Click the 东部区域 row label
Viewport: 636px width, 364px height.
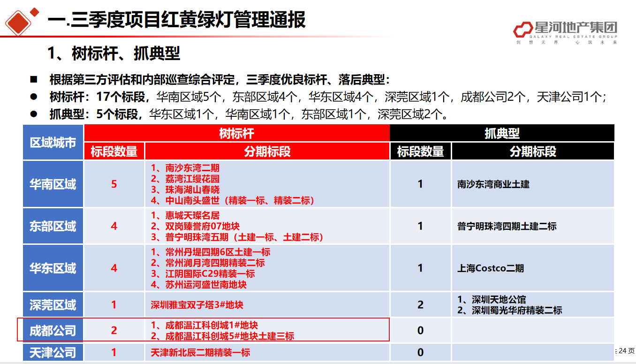coord(53,226)
